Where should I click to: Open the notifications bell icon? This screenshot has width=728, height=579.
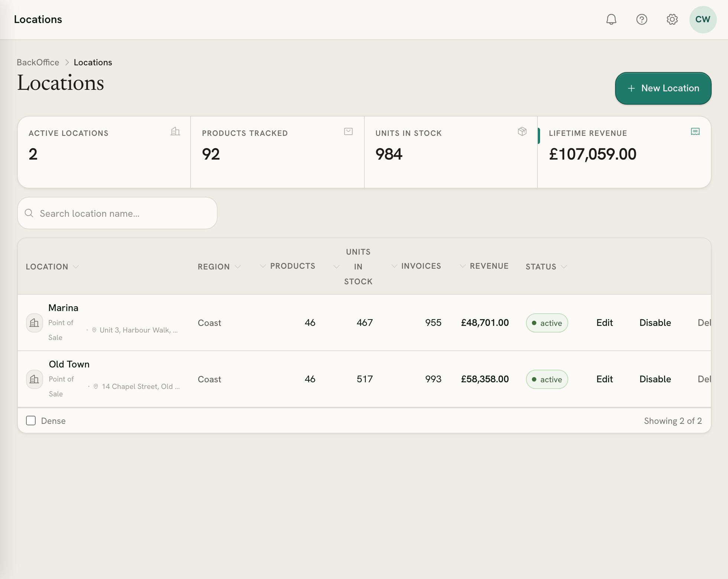point(611,19)
